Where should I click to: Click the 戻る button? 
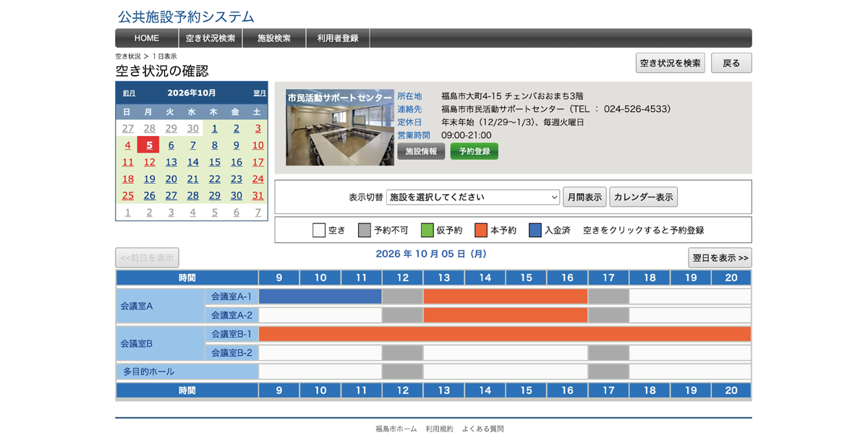tap(731, 63)
